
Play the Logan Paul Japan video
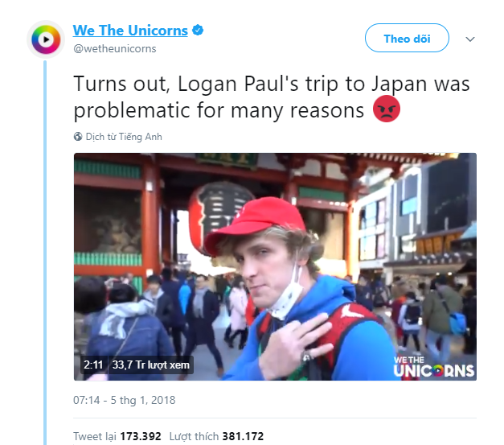[275, 266]
